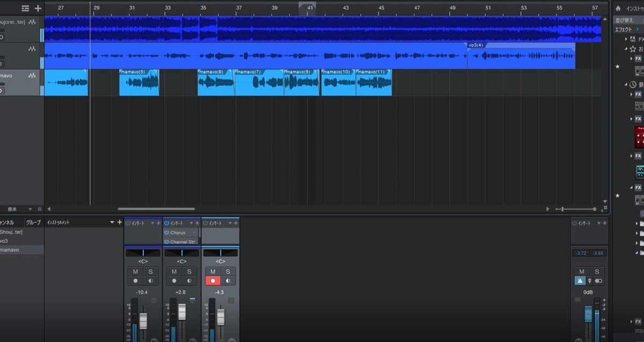
Task: Click the home icon in the browser panel
Action: pyautogui.click(x=618, y=8)
